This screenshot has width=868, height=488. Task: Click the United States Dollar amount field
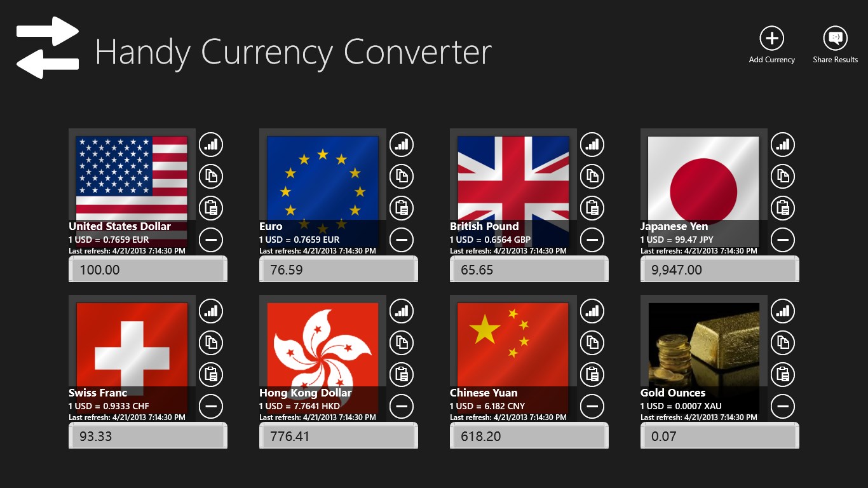point(147,270)
